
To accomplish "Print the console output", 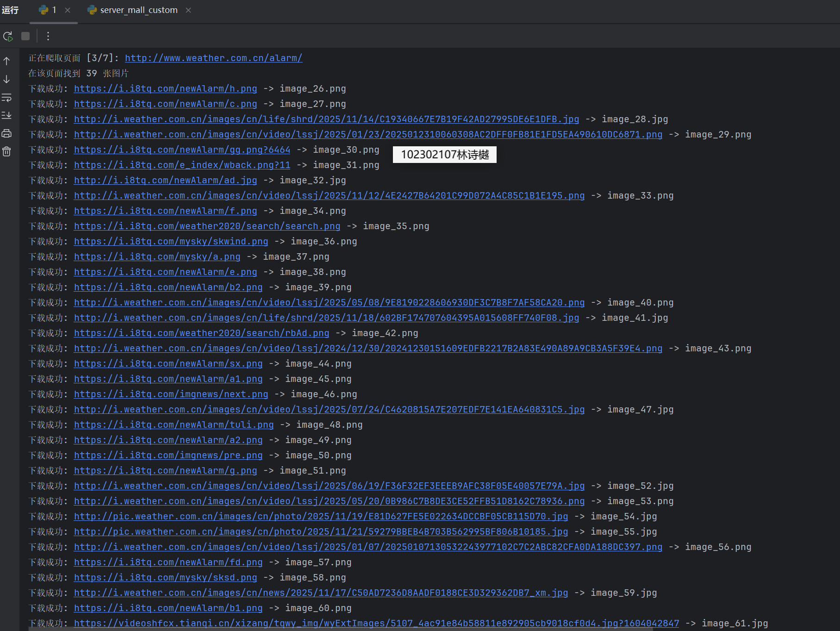I will pos(6,133).
